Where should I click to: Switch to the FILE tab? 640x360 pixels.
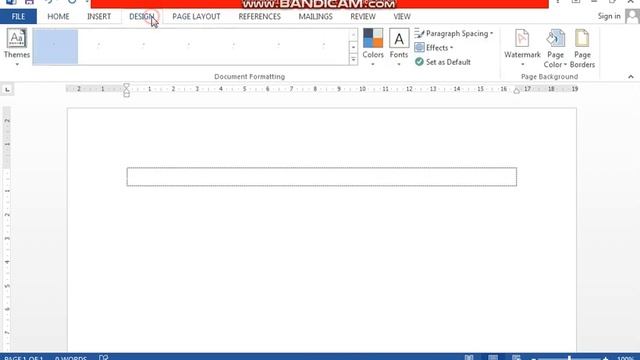(x=18, y=16)
